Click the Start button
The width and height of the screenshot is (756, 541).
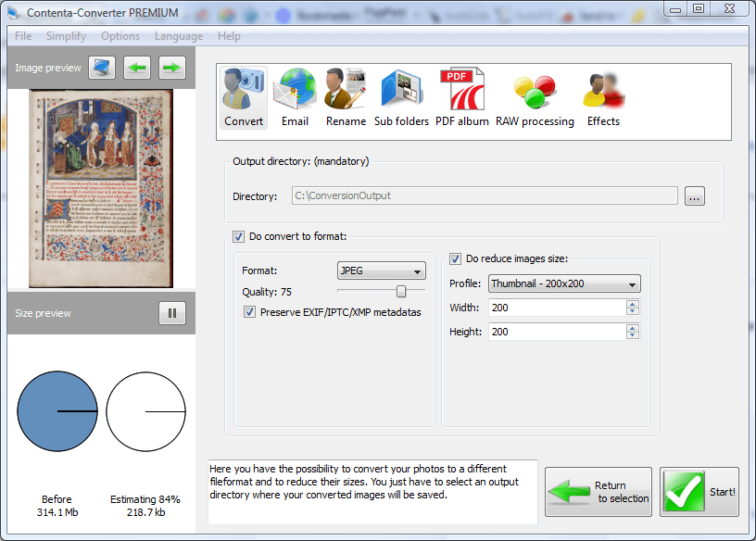pos(699,491)
